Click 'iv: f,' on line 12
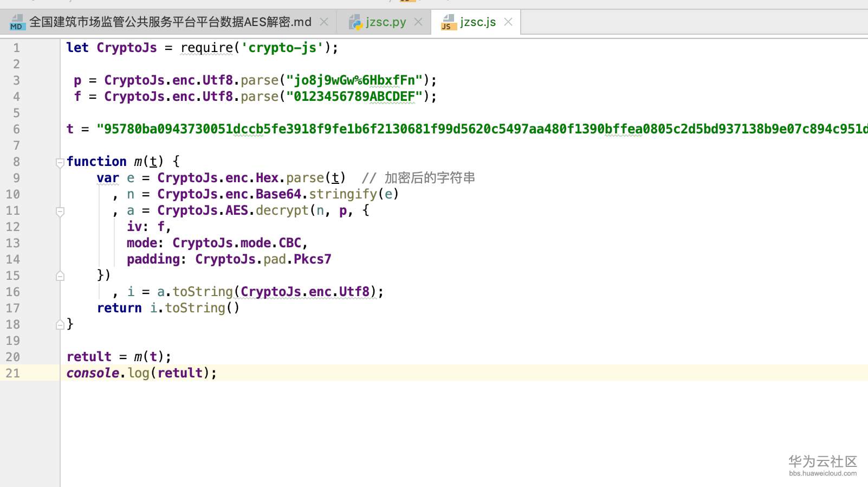This screenshot has height=487, width=868. coord(149,227)
